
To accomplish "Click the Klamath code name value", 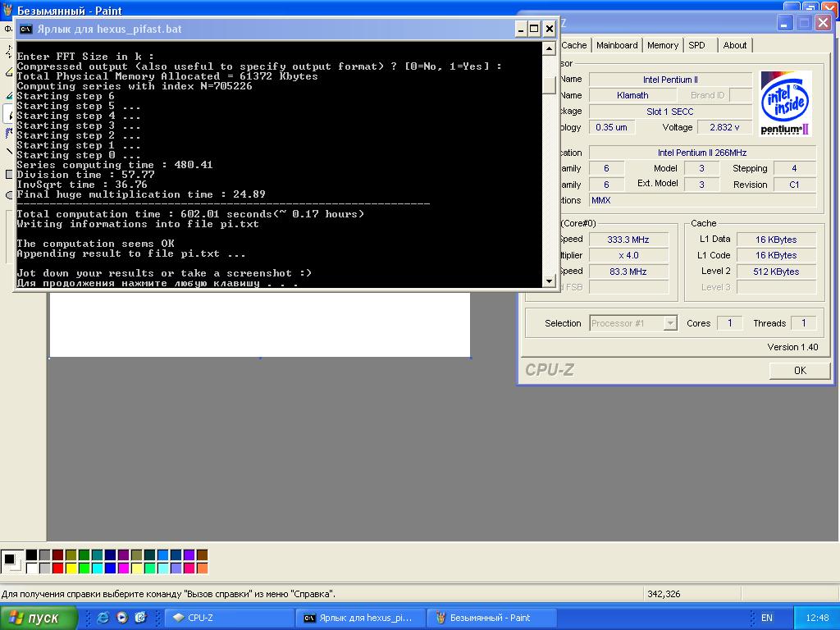I will [x=632, y=95].
